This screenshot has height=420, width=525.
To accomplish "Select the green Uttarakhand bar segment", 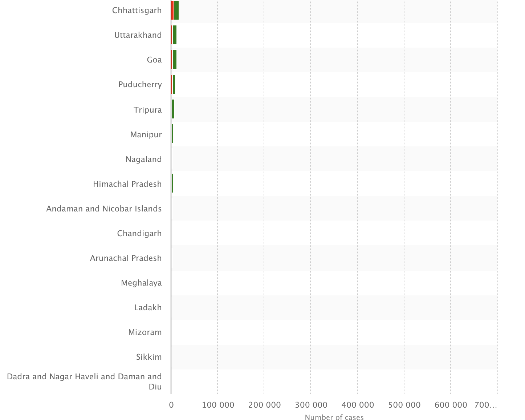I will (175, 35).
